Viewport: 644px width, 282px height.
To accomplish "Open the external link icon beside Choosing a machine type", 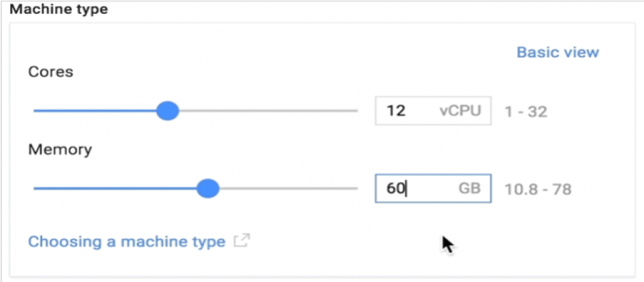I will point(242,240).
